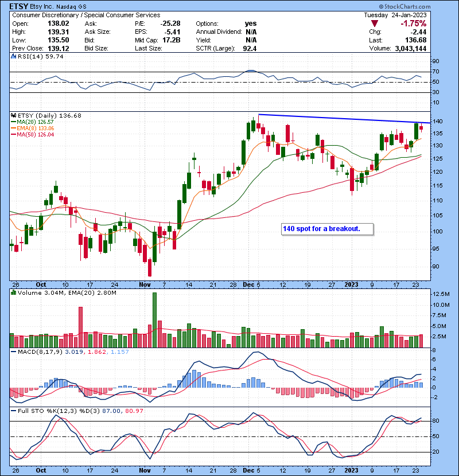Click the 7.5M volume axis label
459x476 pixels.
coord(439,315)
